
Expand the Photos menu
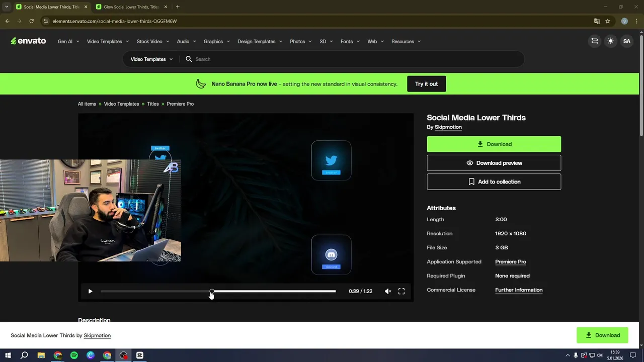301,41
